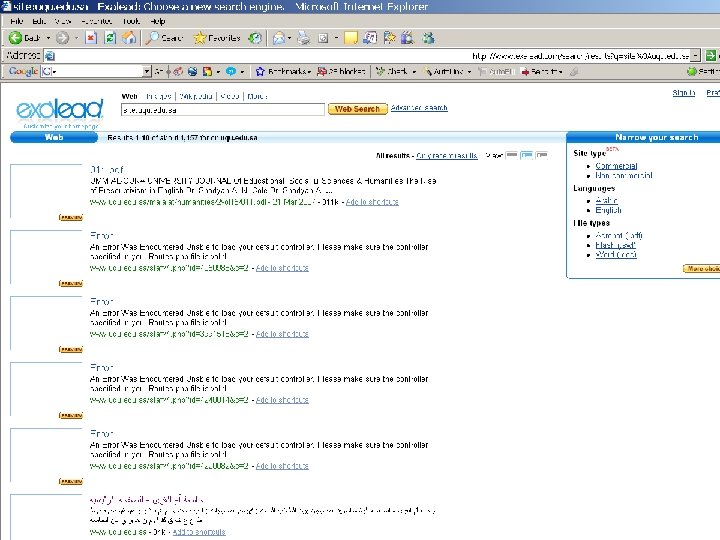This screenshot has width=720, height=540.
Task: Open the History clock icon
Action: pos(255,38)
